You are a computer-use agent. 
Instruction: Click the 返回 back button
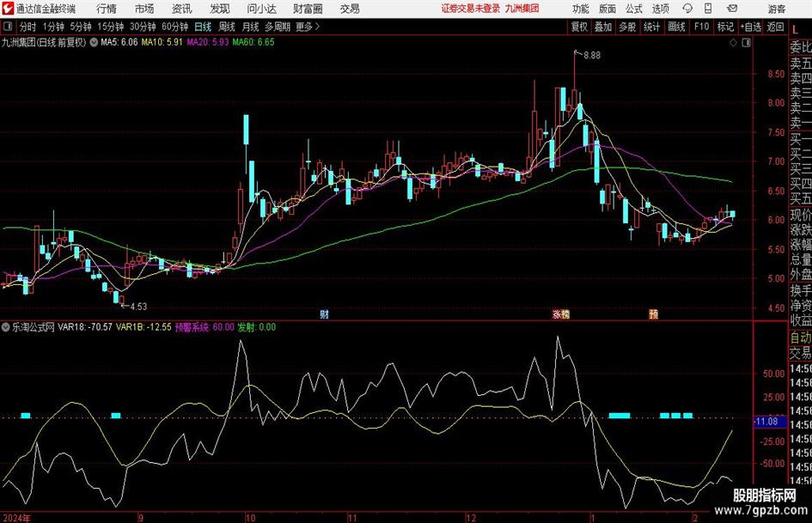775,27
